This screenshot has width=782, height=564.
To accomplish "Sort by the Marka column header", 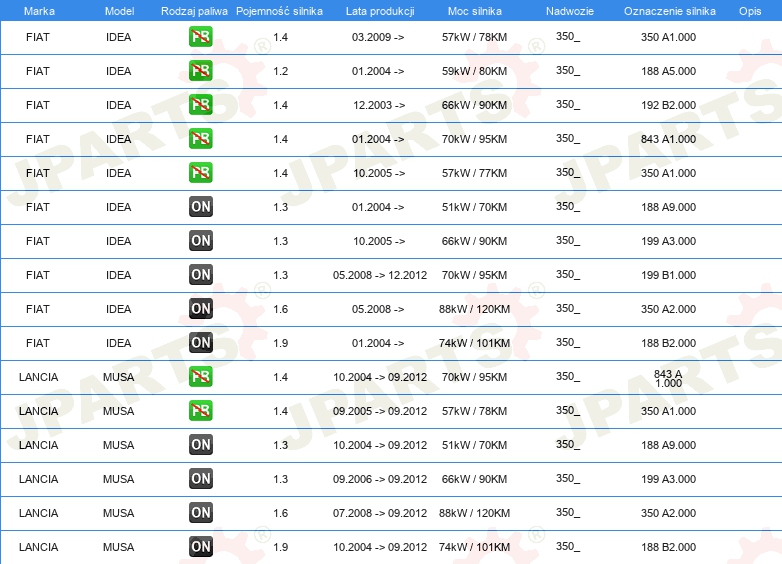I will click(x=39, y=11).
